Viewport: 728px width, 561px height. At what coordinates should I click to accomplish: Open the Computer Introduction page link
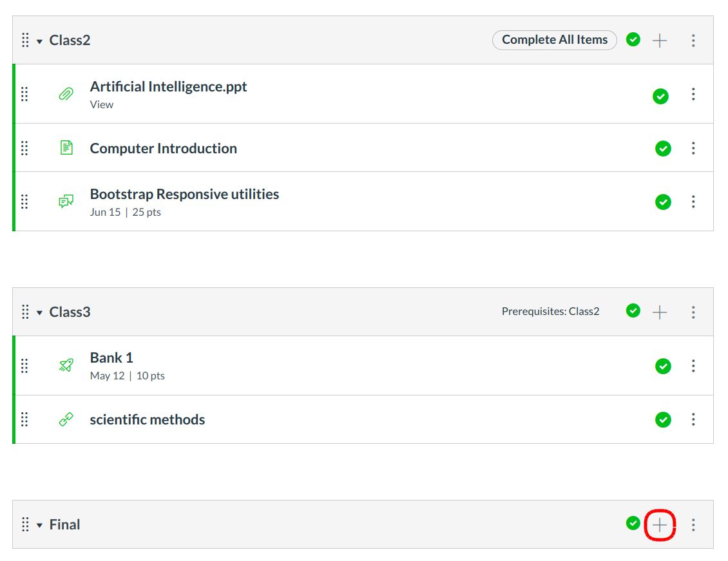[x=163, y=148]
